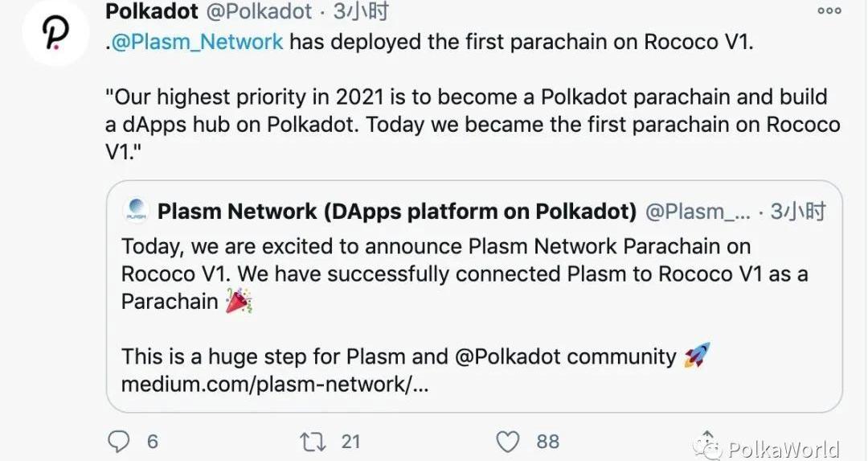Open the @Polkadot handle in header

[259, 11]
